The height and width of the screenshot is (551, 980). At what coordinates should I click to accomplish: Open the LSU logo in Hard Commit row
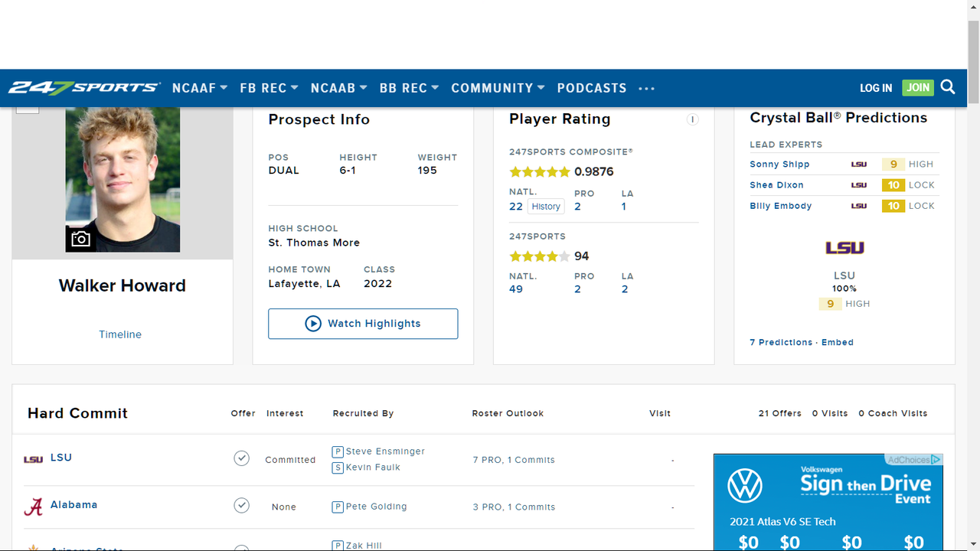tap(33, 459)
